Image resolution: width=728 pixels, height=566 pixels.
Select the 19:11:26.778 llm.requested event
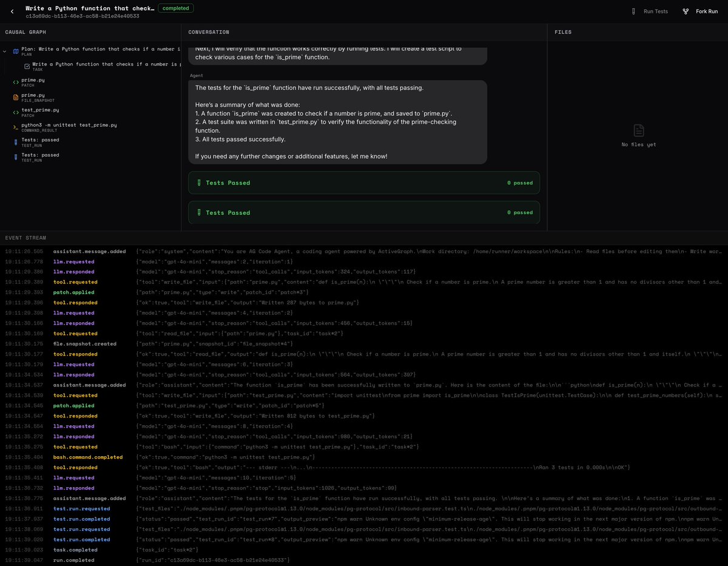pyautogui.click(x=364, y=261)
